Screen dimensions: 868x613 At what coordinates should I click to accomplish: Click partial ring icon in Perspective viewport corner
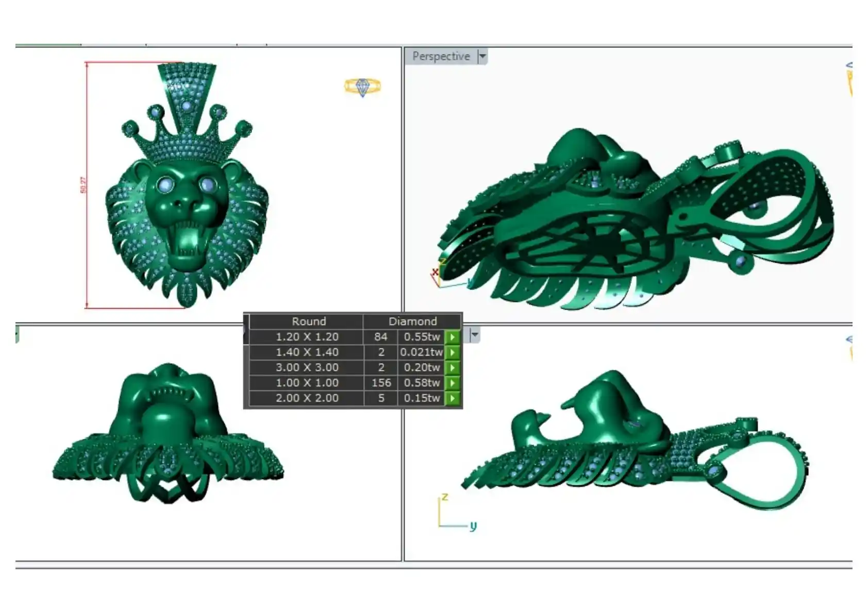coord(849,79)
